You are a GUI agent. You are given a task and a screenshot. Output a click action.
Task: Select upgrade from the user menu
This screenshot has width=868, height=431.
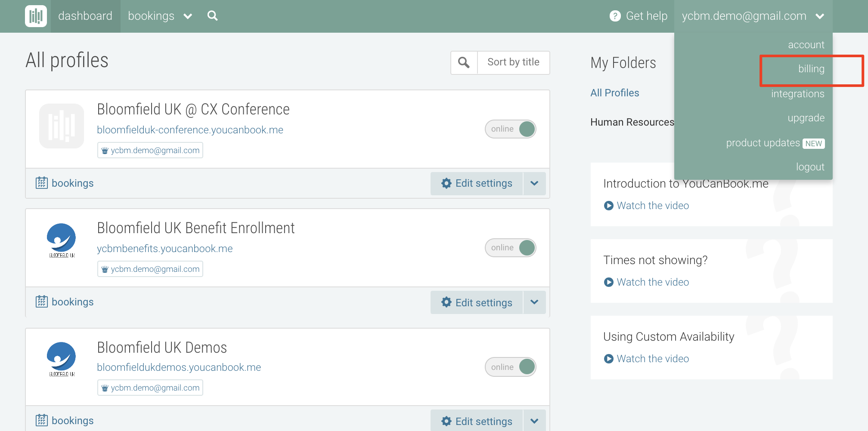point(806,118)
